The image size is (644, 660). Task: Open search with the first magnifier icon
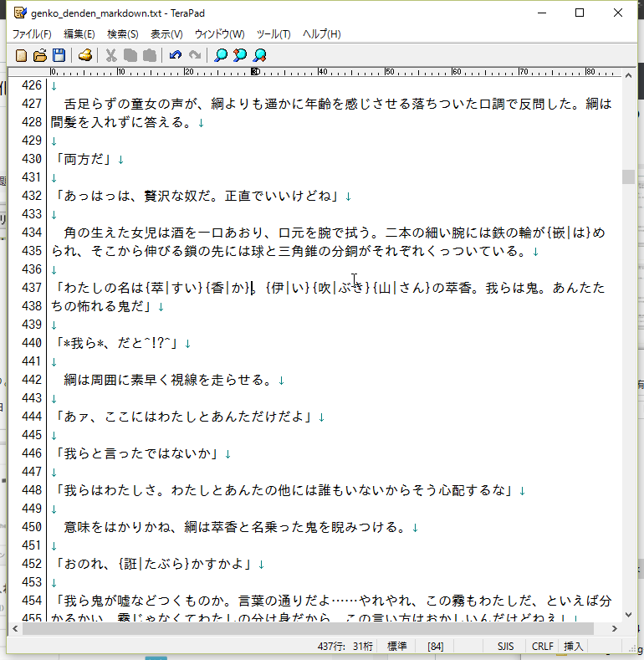coord(221,55)
